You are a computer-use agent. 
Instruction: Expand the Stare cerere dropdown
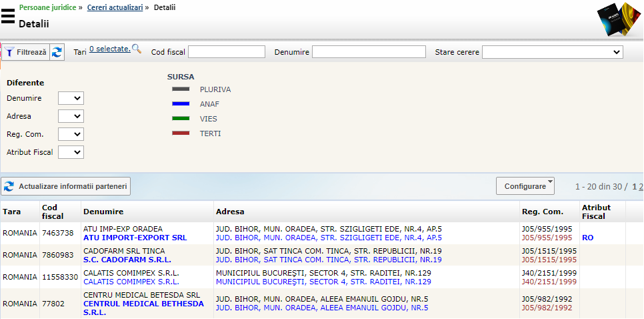pyautogui.click(x=552, y=52)
